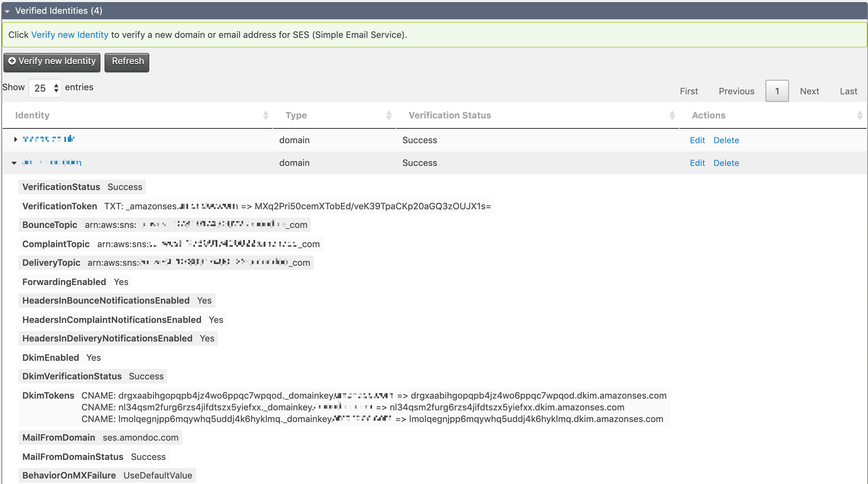Delete the second domain identity
The image size is (868, 484).
726,163
